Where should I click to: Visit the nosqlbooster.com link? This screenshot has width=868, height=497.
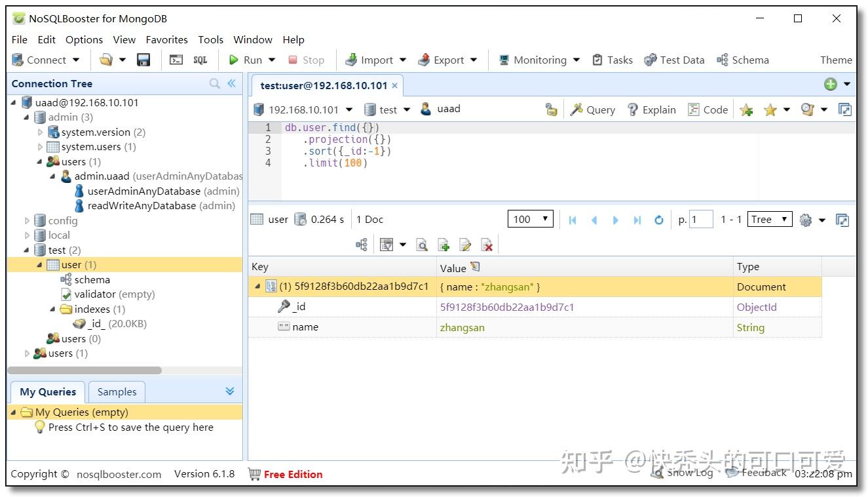coord(119,473)
